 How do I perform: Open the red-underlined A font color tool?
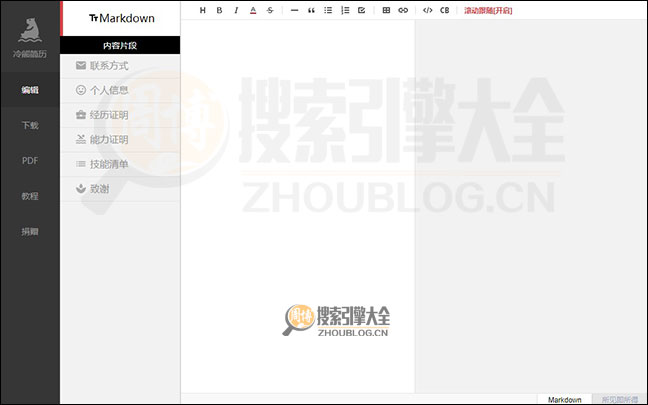pos(253,10)
